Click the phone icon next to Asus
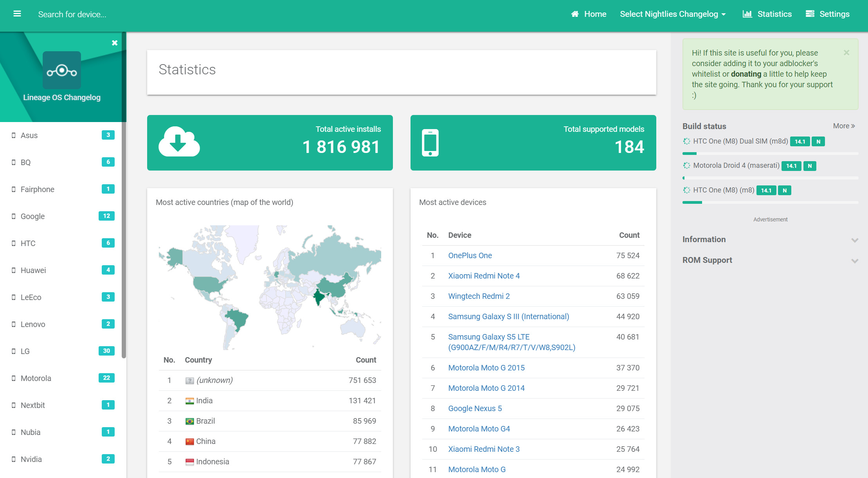Image resolution: width=868 pixels, height=478 pixels. [14, 135]
